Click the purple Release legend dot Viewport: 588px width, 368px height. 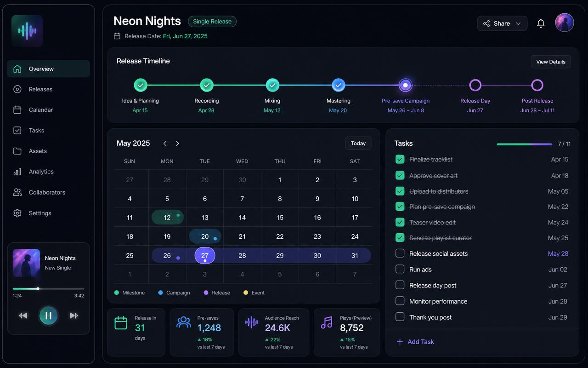tap(206, 293)
